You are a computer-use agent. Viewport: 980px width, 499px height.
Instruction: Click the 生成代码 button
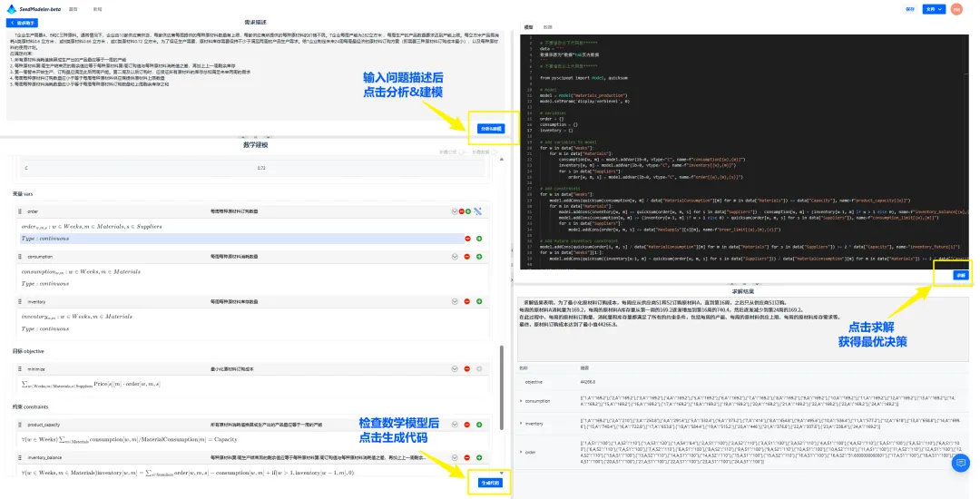tap(491, 483)
